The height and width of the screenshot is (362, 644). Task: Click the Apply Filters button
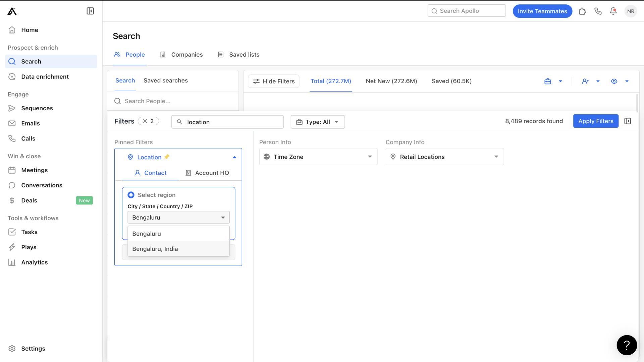pyautogui.click(x=596, y=121)
